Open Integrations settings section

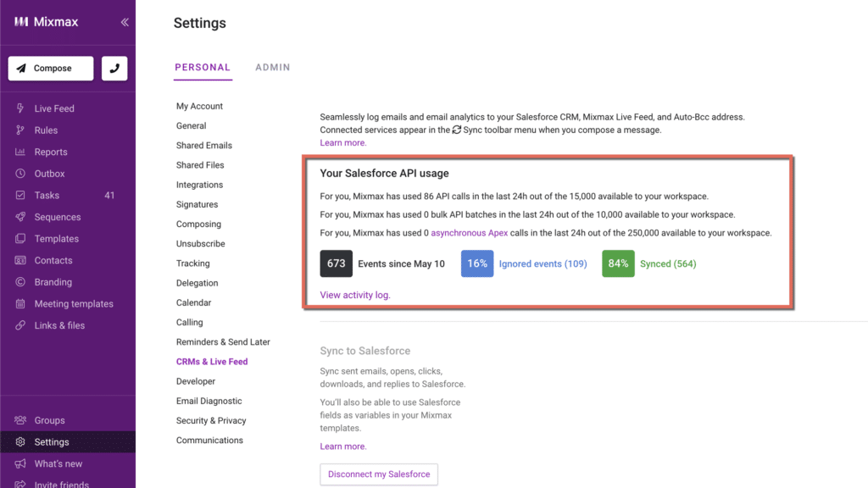(x=199, y=185)
